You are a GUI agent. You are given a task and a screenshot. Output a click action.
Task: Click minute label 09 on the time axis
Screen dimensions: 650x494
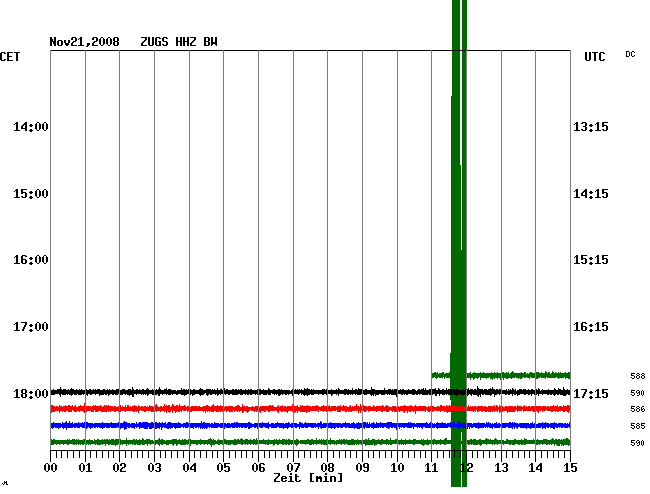coord(362,468)
